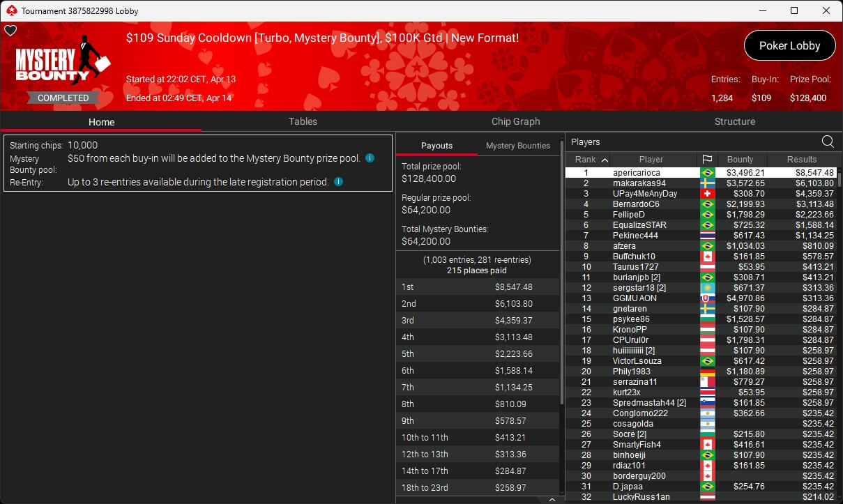Click the 18th to 23rd payout row
The image size is (843, 504).
click(x=477, y=488)
